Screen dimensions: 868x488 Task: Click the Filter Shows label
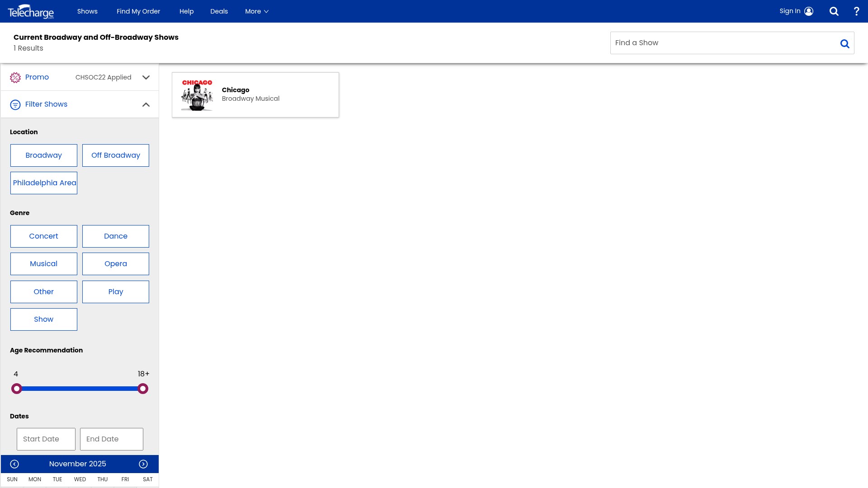[x=46, y=104]
